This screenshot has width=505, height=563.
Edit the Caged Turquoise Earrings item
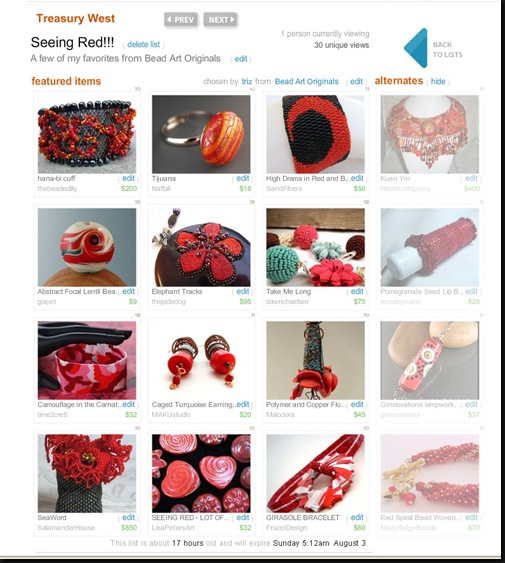click(x=243, y=404)
